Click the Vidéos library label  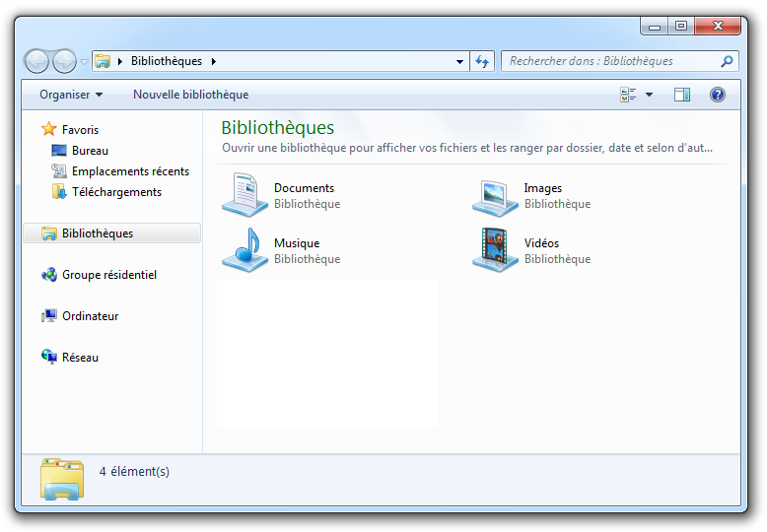tap(541, 243)
